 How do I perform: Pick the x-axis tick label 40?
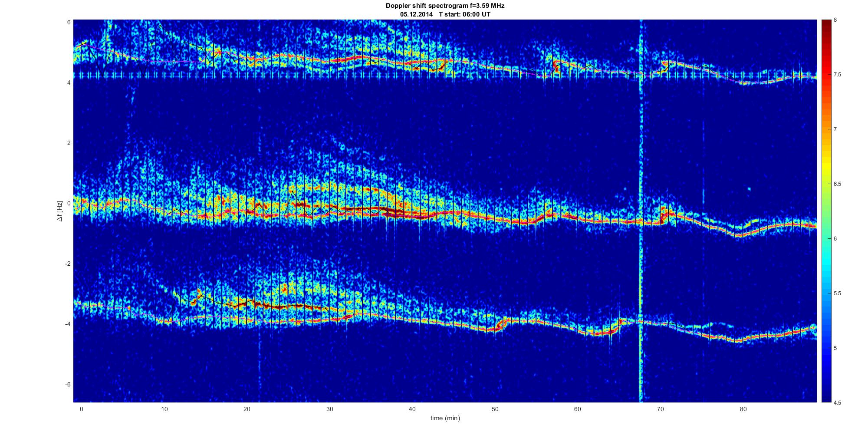412,409
